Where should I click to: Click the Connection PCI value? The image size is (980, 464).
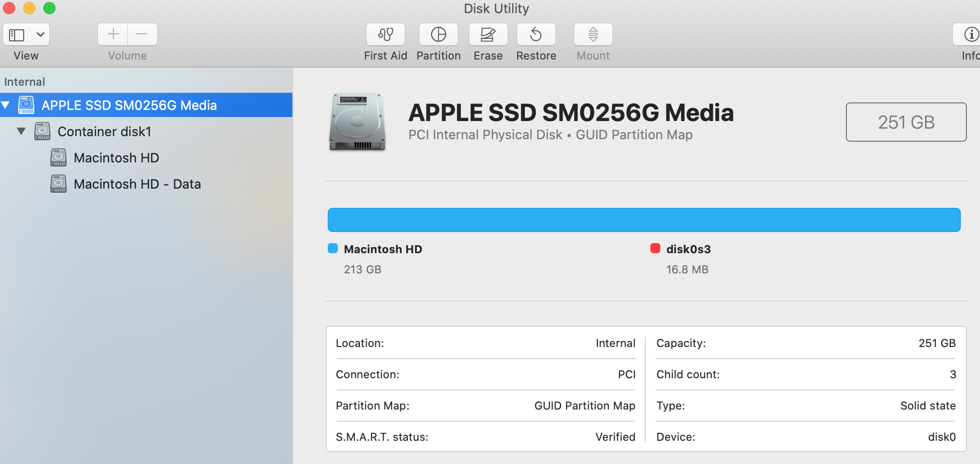point(627,374)
